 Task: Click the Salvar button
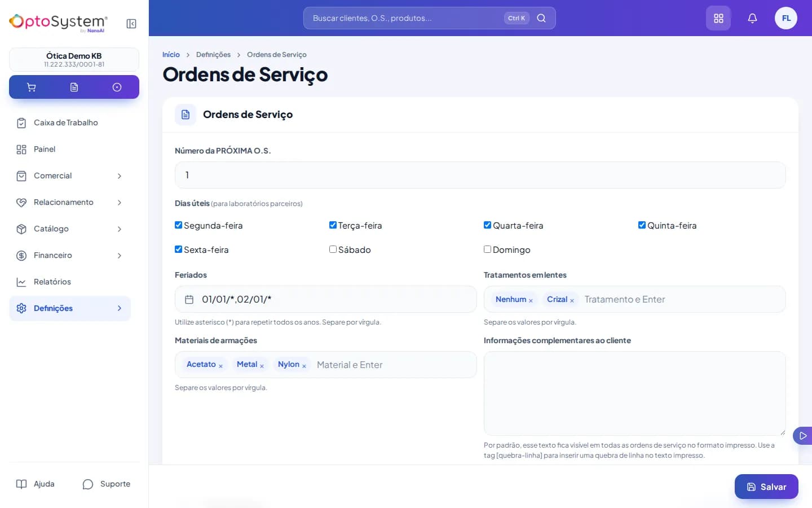tap(766, 487)
